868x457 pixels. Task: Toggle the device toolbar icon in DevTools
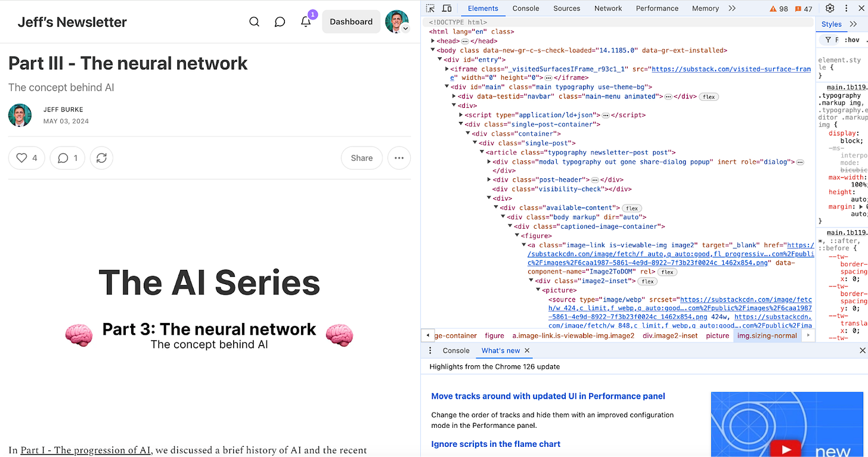click(447, 8)
